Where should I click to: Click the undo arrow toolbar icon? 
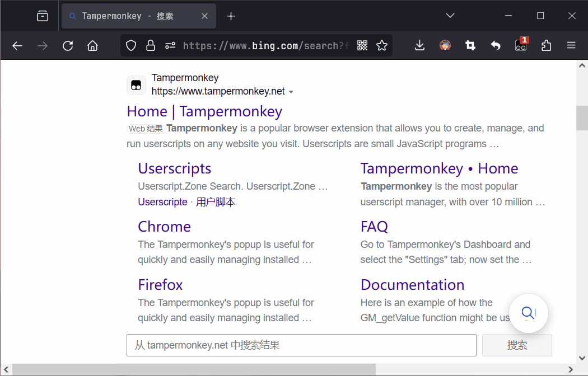click(496, 46)
